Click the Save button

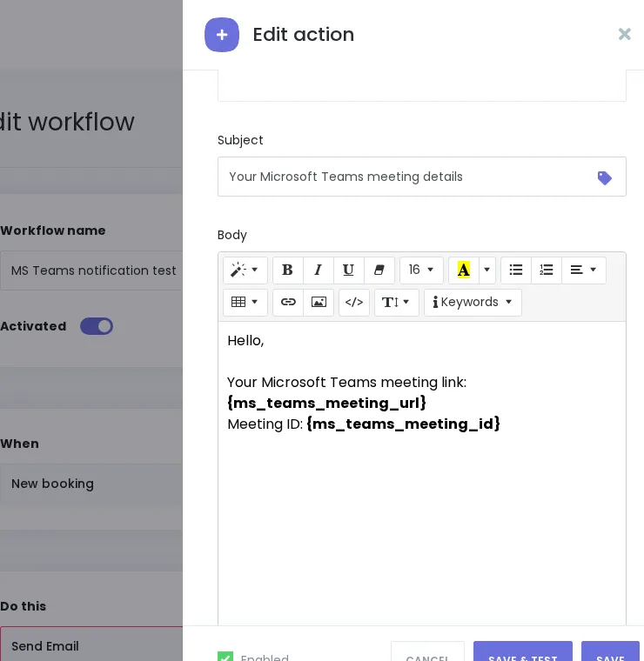click(610, 652)
